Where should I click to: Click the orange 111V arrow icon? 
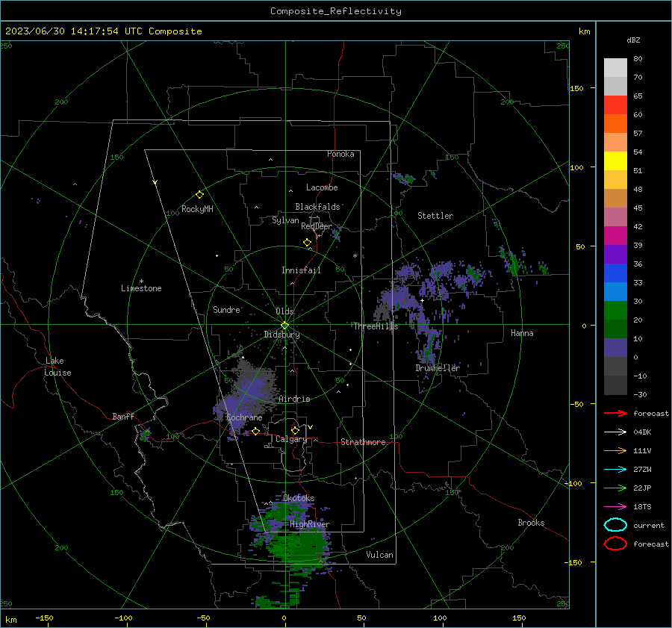click(615, 450)
